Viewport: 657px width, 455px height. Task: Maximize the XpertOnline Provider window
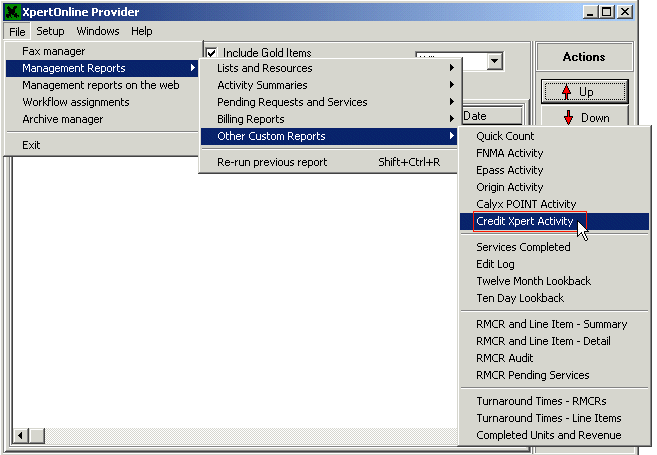tap(606, 12)
